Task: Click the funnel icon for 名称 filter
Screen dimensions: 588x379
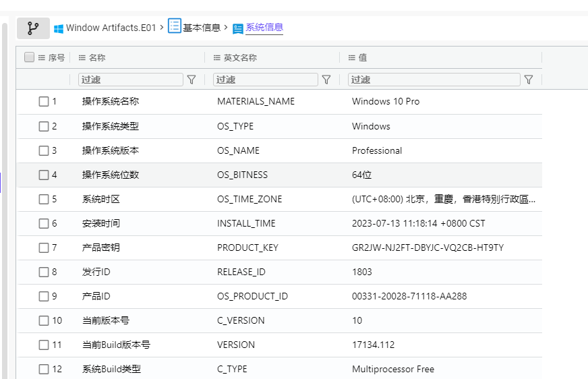Action: pyautogui.click(x=192, y=80)
